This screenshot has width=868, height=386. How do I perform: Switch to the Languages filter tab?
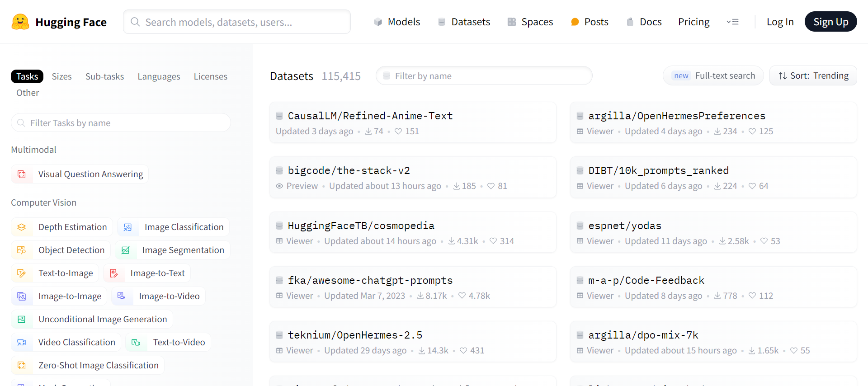point(159,76)
